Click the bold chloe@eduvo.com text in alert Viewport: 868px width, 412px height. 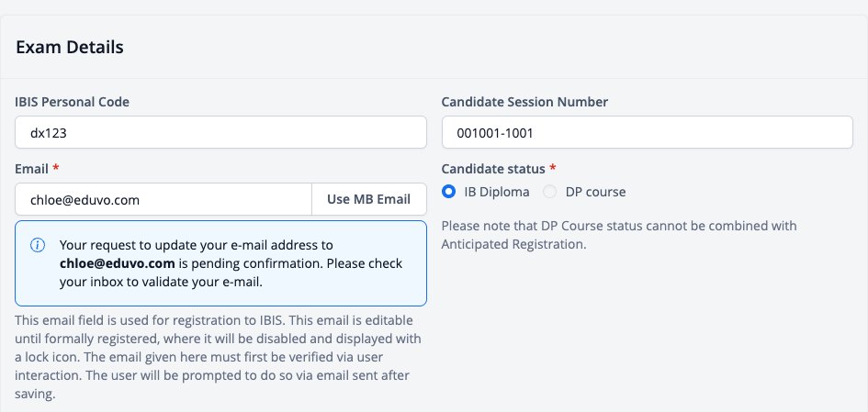point(118,263)
